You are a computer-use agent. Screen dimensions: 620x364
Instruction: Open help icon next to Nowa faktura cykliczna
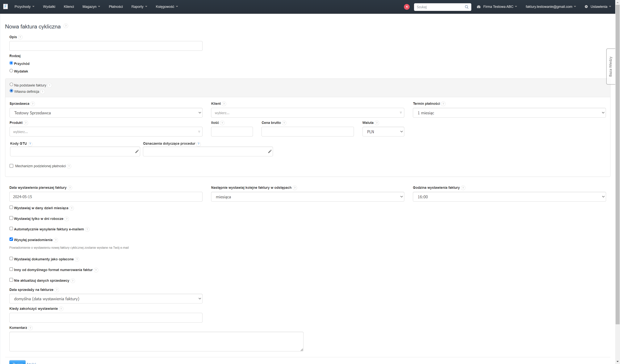pyautogui.click(x=66, y=26)
